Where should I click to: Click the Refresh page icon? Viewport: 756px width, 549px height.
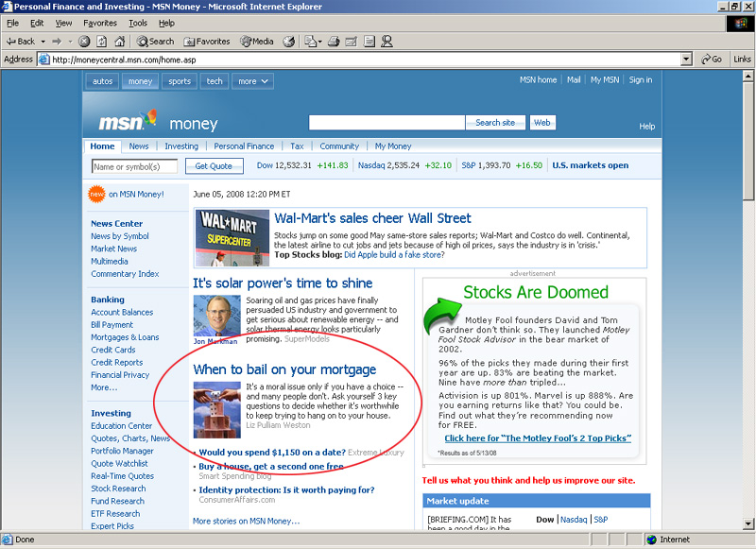[102, 42]
